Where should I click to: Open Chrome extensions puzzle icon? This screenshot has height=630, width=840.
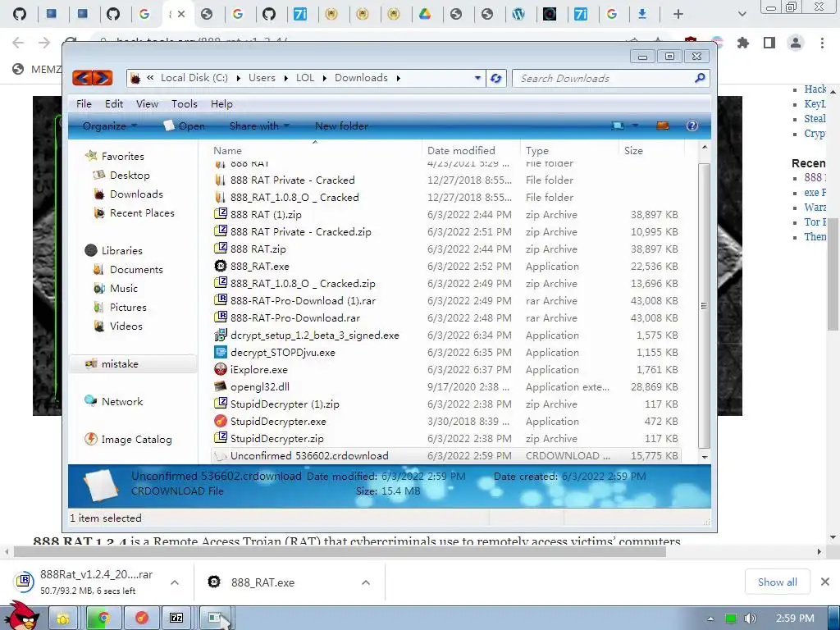click(742, 43)
